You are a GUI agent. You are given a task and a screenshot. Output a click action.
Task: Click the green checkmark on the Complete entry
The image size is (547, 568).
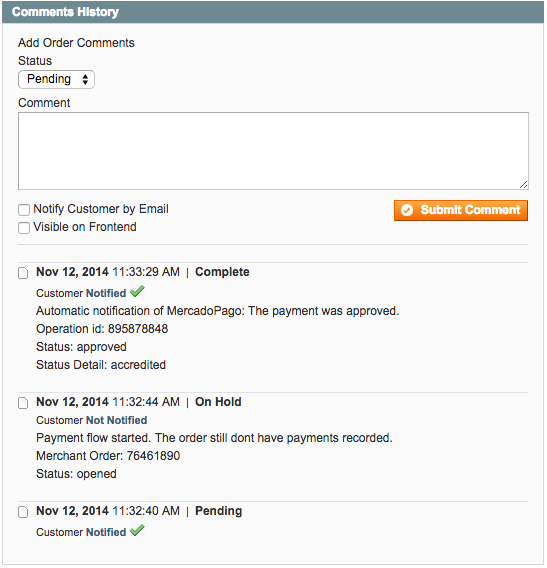137,291
